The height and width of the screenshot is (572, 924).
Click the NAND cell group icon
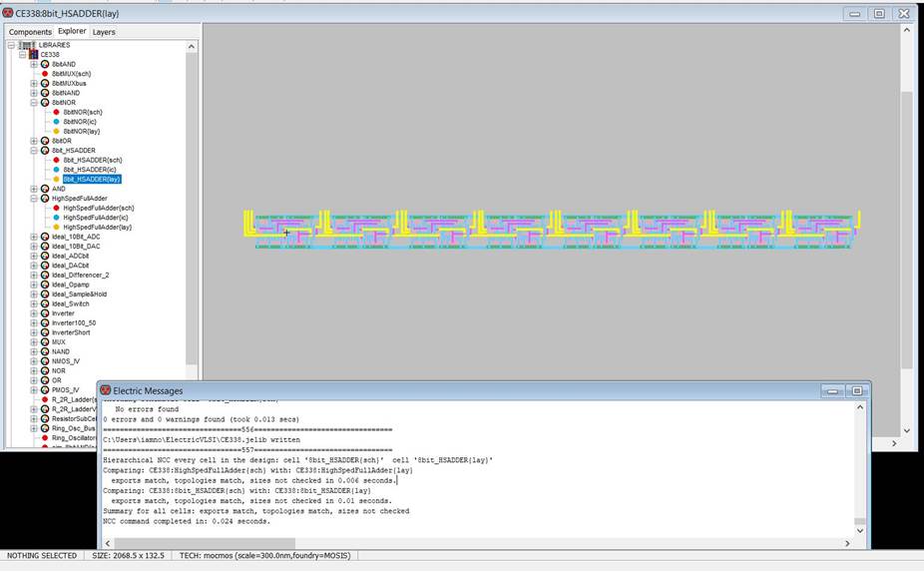click(x=45, y=351)
